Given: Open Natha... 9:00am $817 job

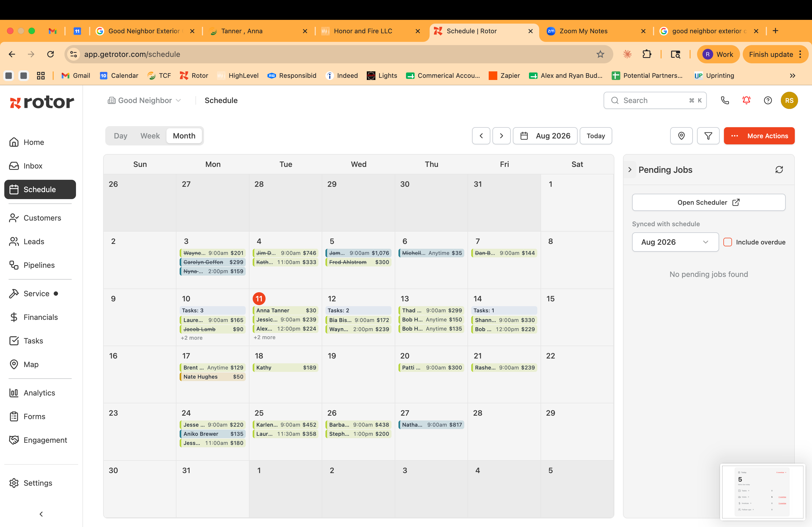Looking at the screenshot, I should point(431,424).
